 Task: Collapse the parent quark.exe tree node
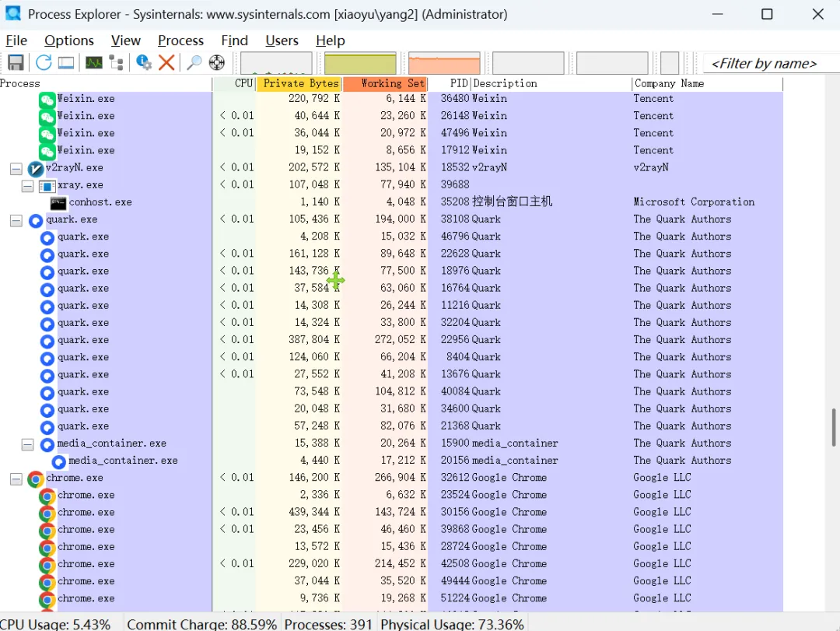coord(16,220)
